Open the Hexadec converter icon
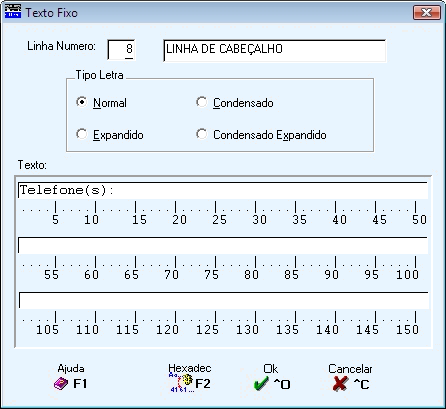Viewport: 446px width, 409px height. pos(182,383)
